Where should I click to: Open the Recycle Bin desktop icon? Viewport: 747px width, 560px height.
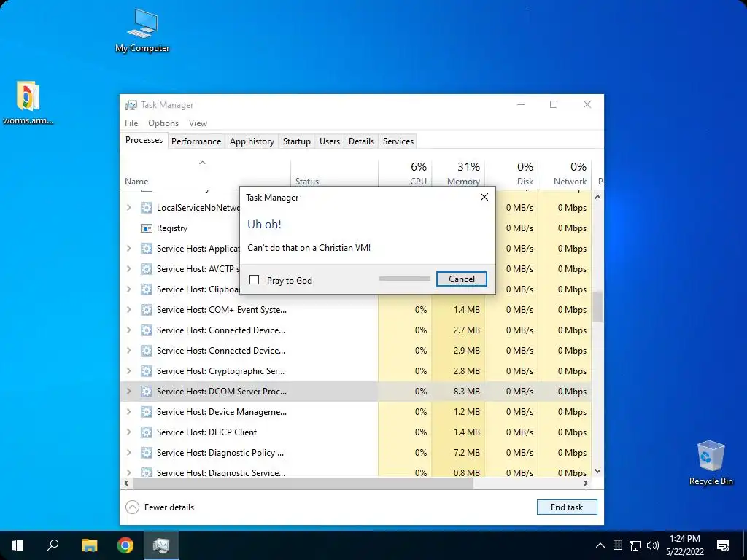pyautogui.click(x=711, y=463)
